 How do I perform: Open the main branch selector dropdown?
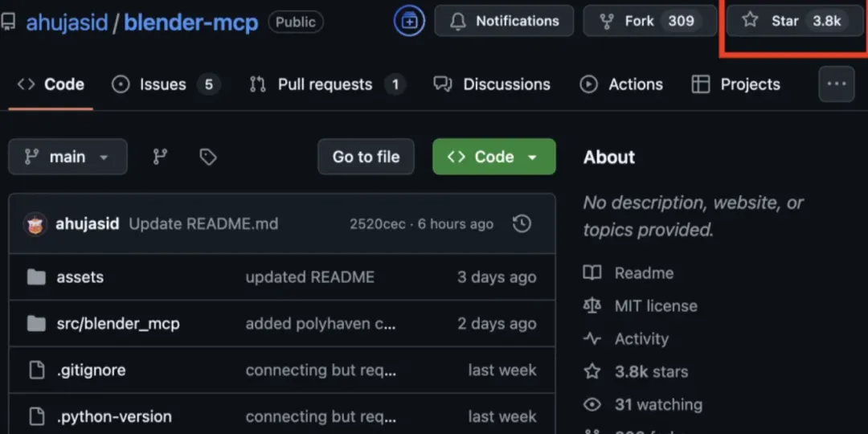[x=68, y=158]
